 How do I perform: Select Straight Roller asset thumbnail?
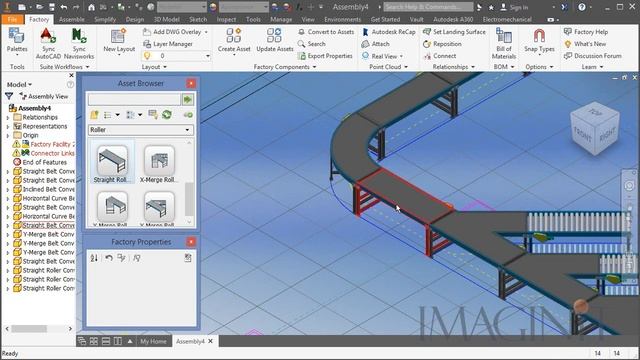(112, 162)
